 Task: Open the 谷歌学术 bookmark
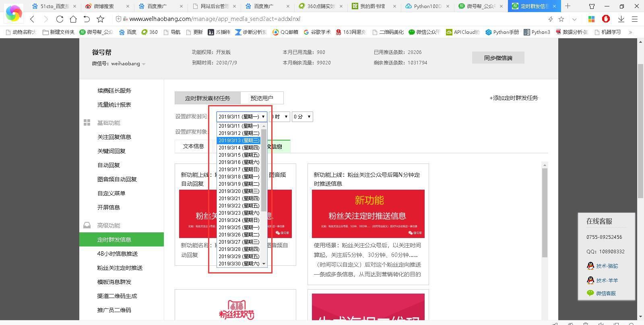tap(317, 32)
